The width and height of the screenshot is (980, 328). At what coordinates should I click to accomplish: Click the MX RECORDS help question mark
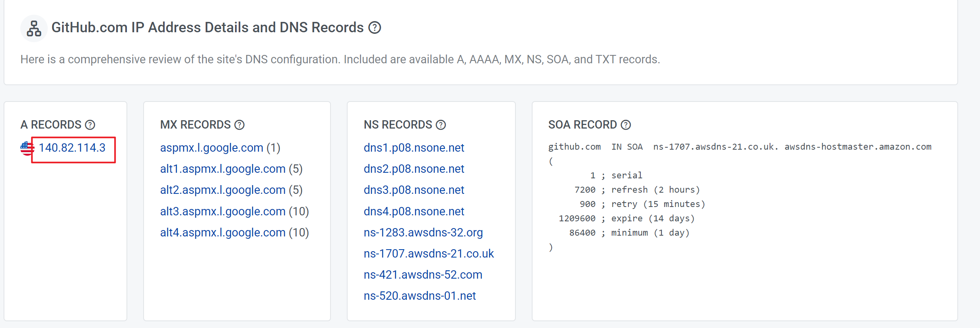click(239, 125)
